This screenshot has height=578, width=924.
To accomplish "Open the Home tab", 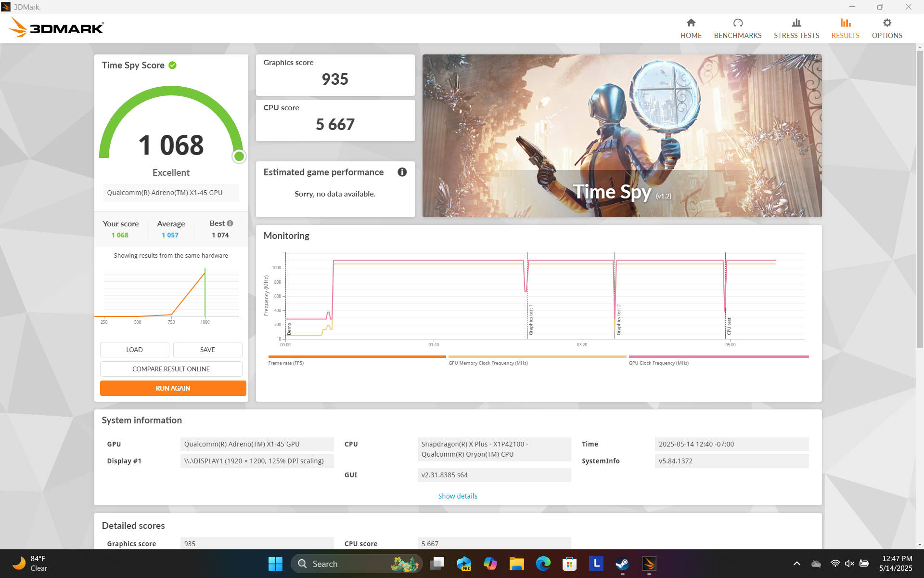I will point(691,28).
